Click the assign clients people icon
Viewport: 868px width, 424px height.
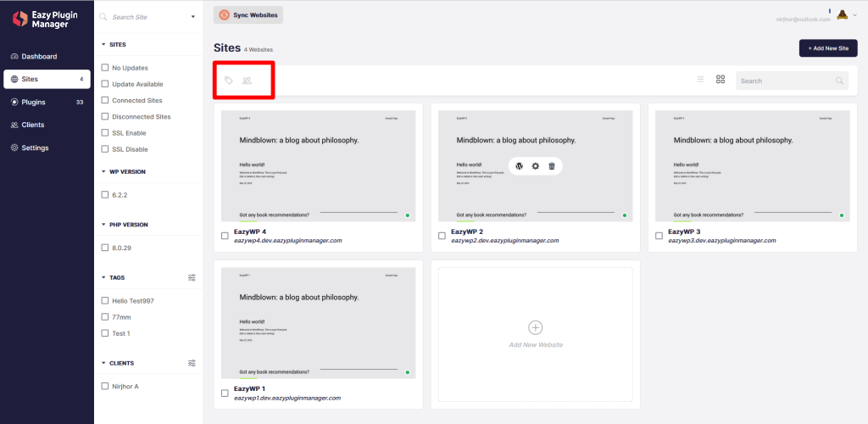point(247,81)
